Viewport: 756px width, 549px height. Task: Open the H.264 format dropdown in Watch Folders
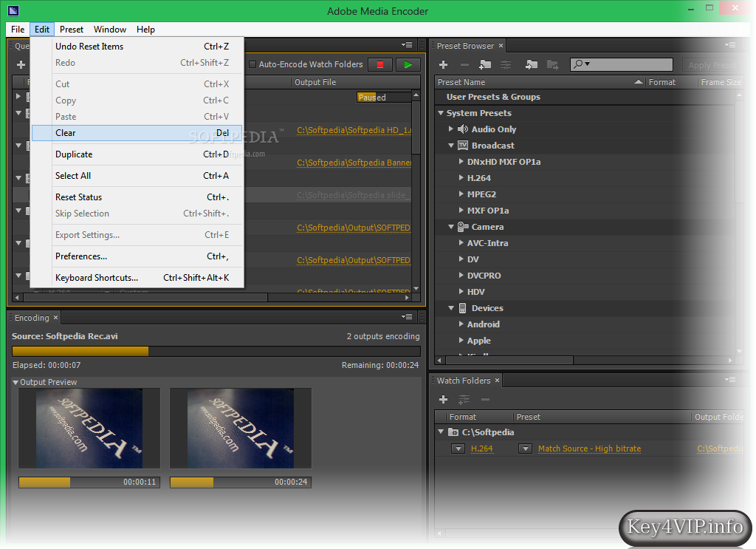458,449
